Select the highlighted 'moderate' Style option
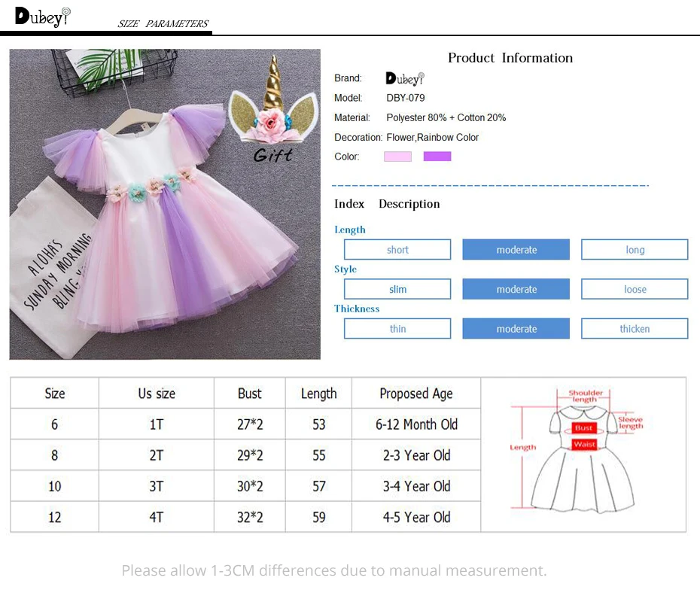The image size is (700, 602). click(x=516, y=289)
